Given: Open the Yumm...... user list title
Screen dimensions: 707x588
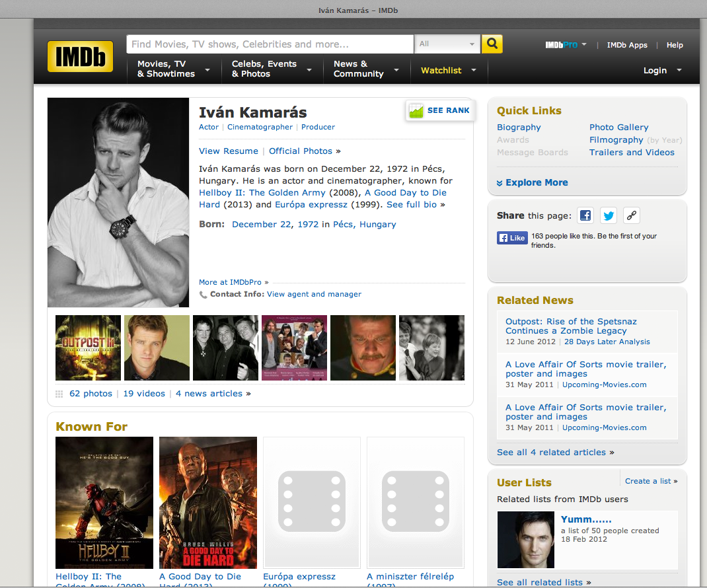Looking at the screenshot, I should [x=586, y=519].
